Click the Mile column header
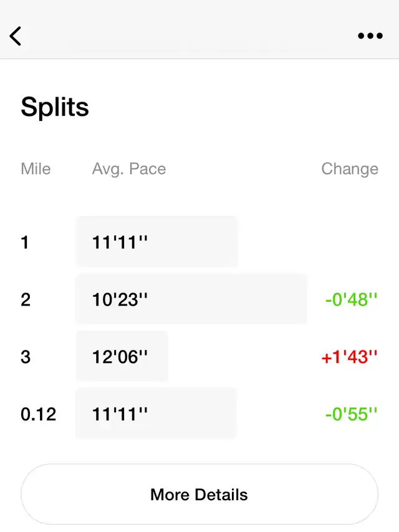The image size is (399, 532). (36, 168)
